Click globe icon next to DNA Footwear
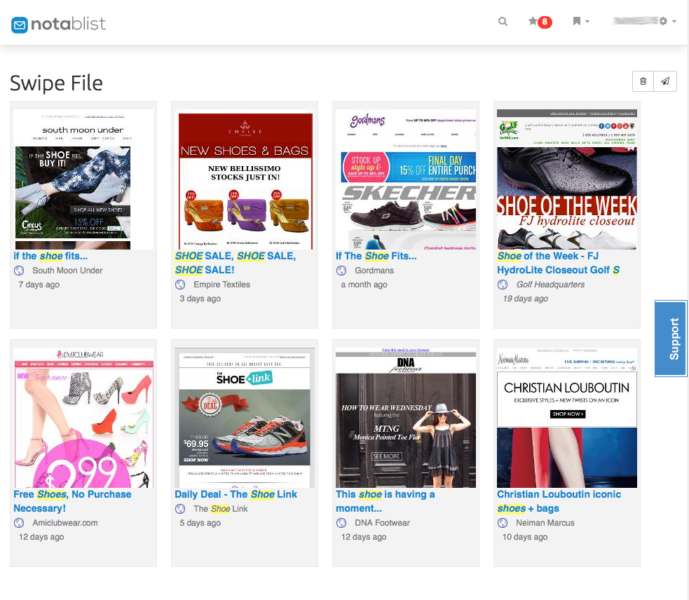The height and width of the screenshot is (600, 689). coord(341,523)
